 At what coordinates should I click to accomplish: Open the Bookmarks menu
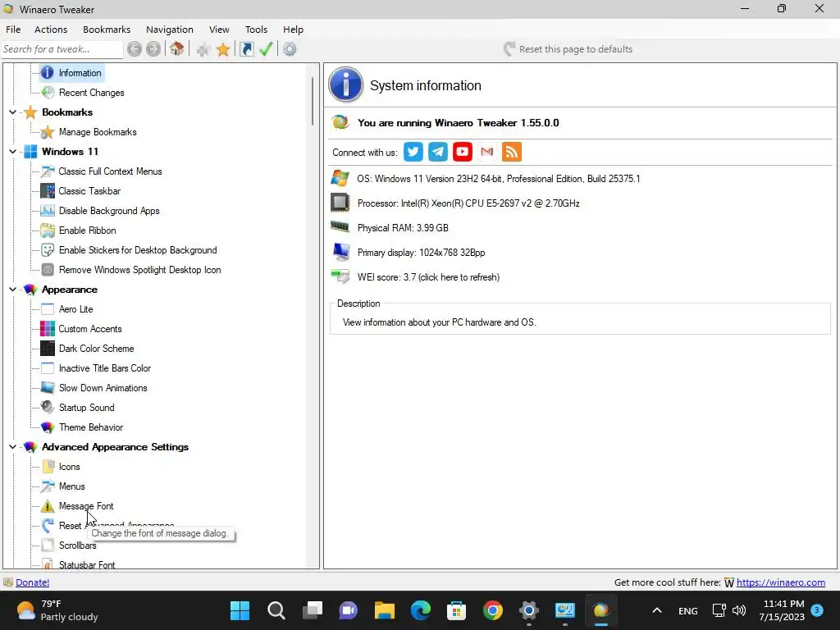[x=107, y=30]
